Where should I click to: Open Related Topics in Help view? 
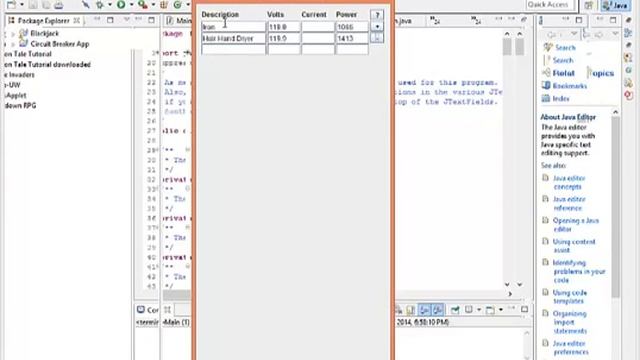pyautogui.click(x=583, y=73)
